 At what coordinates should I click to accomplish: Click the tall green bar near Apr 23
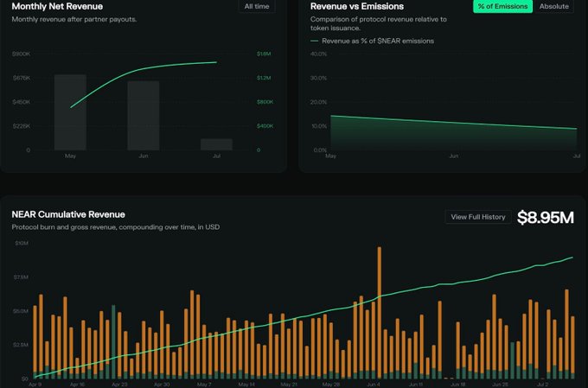pos(113,341)
